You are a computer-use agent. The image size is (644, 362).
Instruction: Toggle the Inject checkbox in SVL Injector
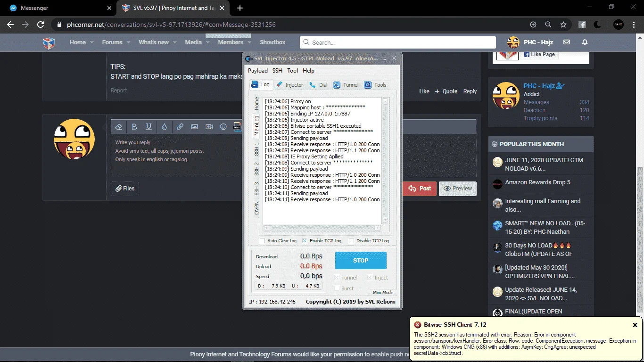pyautogui.click(x=370, y=278)
